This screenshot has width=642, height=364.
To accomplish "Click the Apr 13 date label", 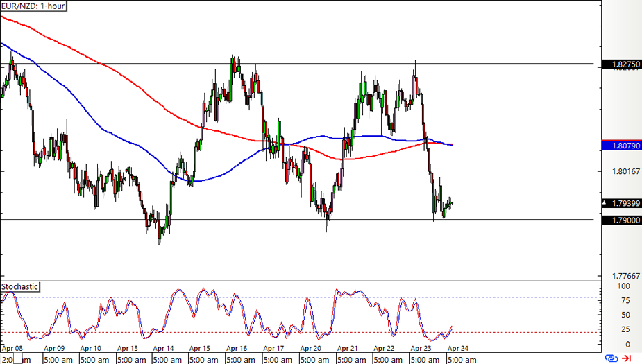I will [x=127, y=349].
